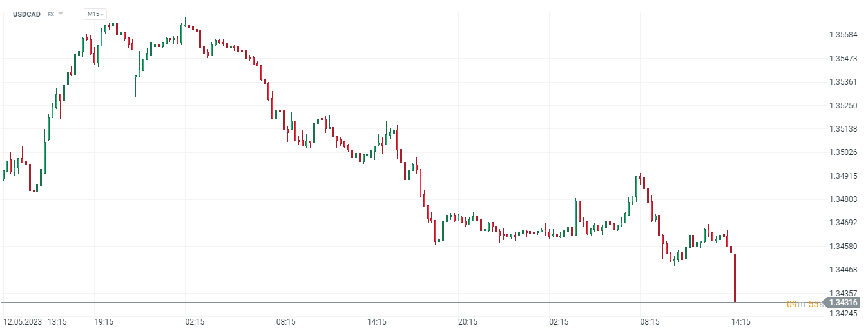Viewport: 868px width, 333px height.
Task: Click the 1.35026 price axis value
Action: coord(843,152)
